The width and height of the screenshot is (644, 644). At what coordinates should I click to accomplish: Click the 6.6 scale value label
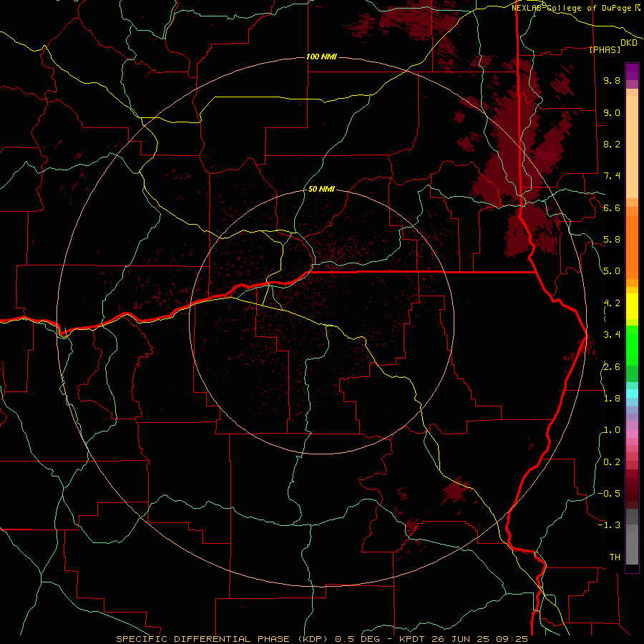point(612,208)
